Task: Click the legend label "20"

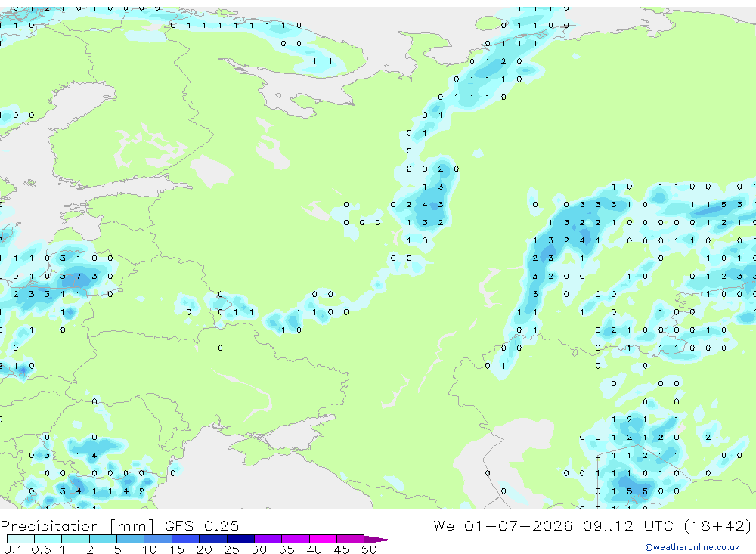Action: click(x=204, y=549)
